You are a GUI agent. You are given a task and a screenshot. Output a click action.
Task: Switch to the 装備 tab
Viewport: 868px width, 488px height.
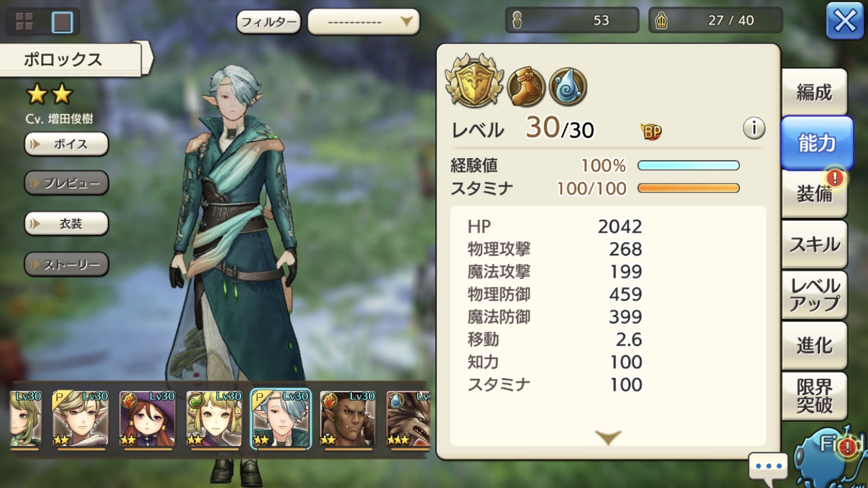814,193
